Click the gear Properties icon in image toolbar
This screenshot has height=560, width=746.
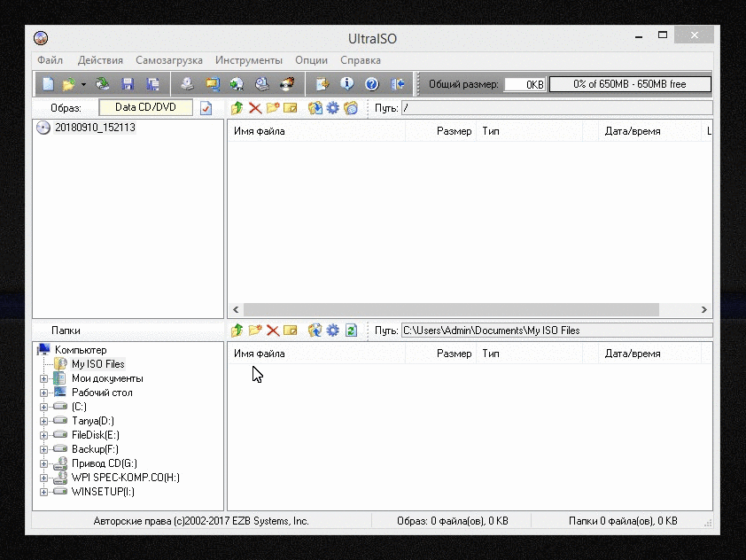point(332,108)
